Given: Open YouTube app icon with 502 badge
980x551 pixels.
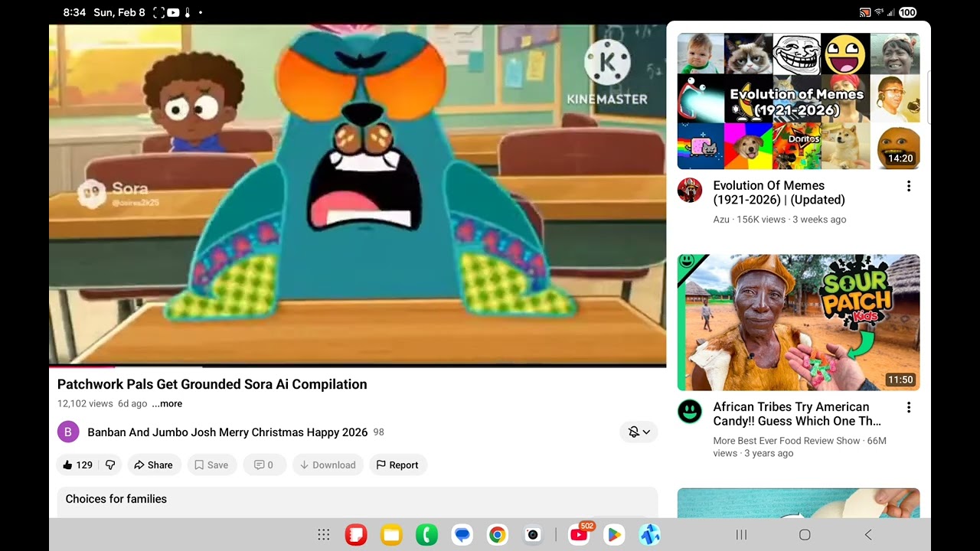Looking at the screenshot, I should (580, 534).
